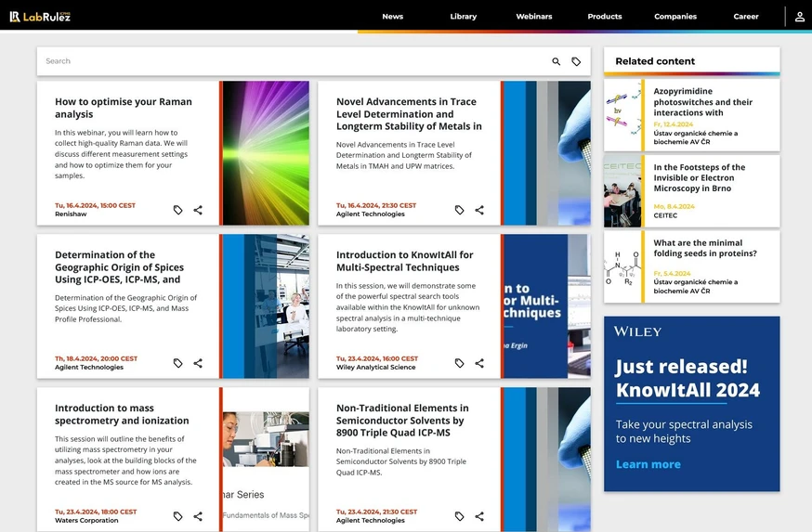The height and width of the screenshot is (532, 812).
Task: Click tag icon on Geographic Origin of Spices card
Action: click(x=177, y=363)
